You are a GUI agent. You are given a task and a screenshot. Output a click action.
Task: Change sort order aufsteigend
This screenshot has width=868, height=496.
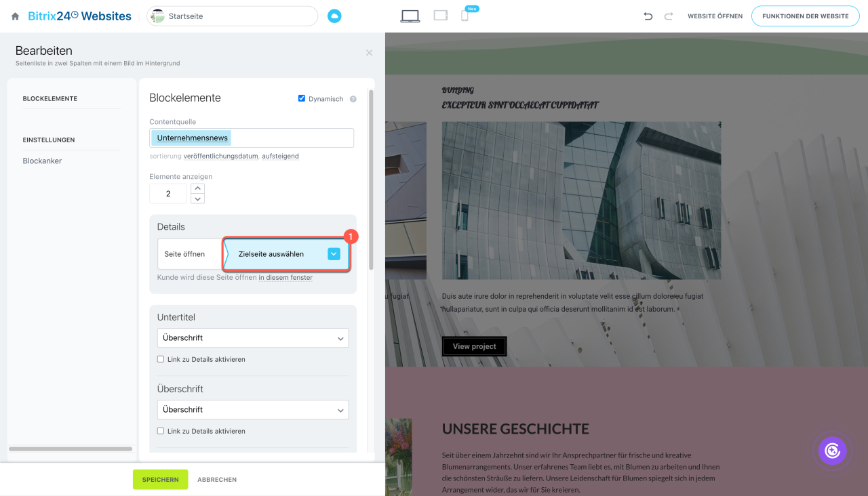pyautogui.click(x=281, y=156)
